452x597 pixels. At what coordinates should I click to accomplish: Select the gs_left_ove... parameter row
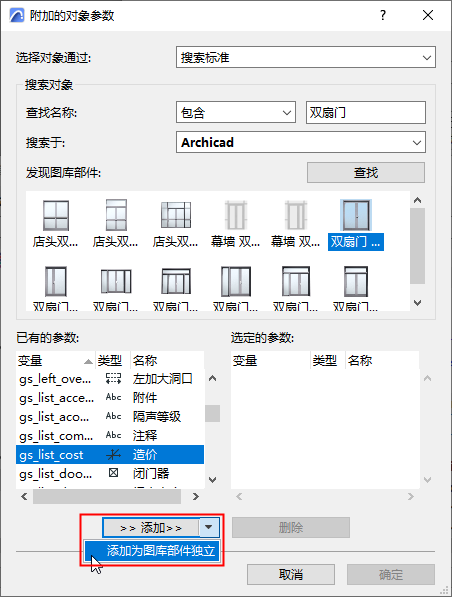[110, 378]
